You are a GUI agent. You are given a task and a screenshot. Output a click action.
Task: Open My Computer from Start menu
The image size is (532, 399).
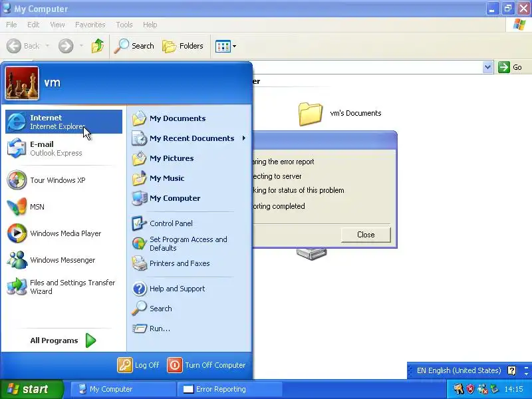[x=190, y=198]
